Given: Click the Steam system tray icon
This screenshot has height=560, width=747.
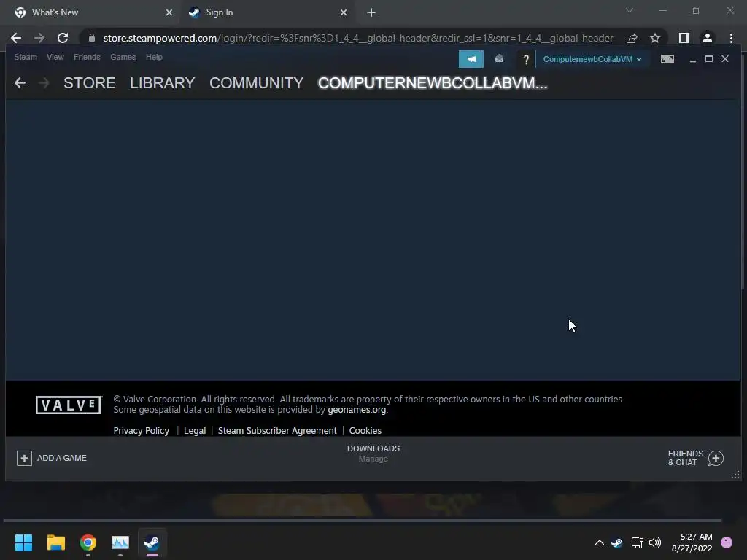Looking at the screenshot, I should point(617,542).
